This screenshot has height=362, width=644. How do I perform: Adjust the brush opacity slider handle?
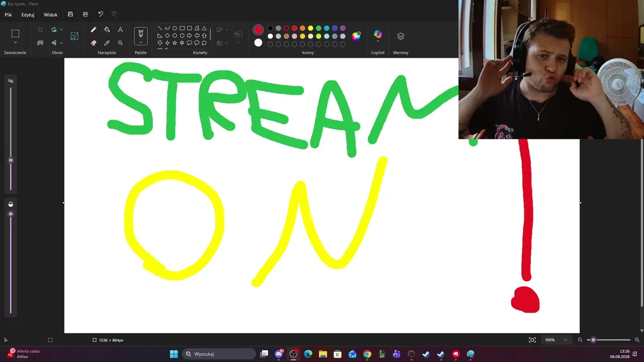[11, 214]
